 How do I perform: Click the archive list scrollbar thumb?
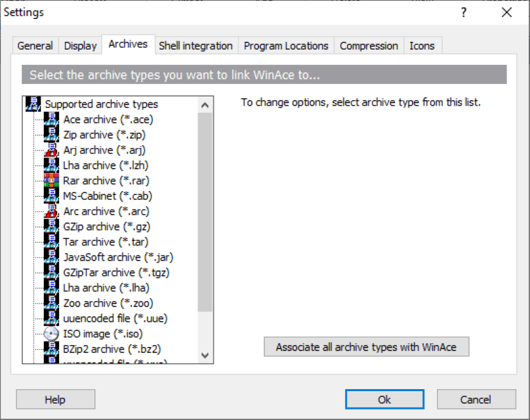coord(205,212)
